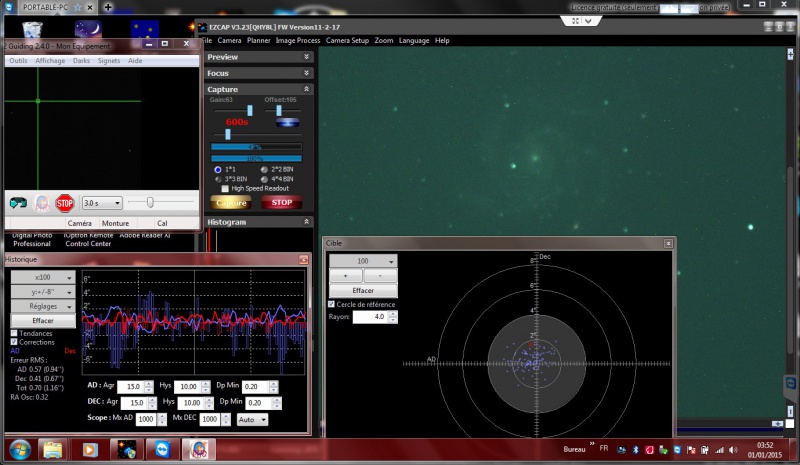Expand the Preview panel

(307, 57)
